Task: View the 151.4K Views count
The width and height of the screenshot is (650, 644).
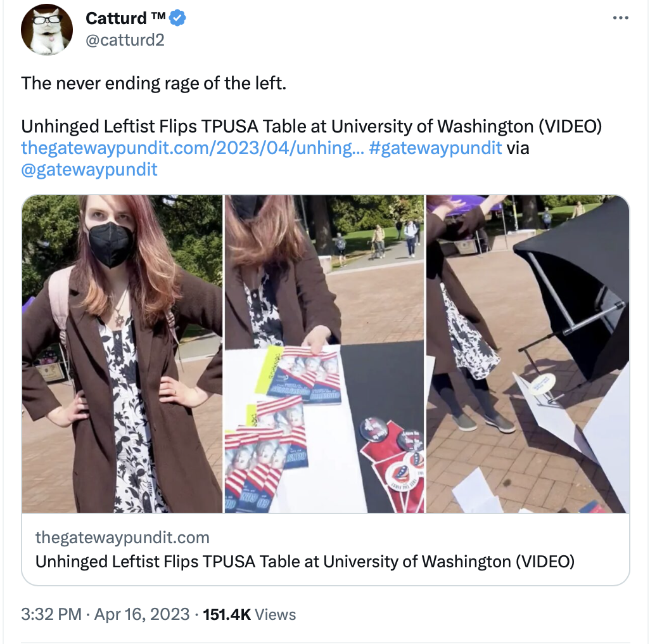Action: (249, 614)
